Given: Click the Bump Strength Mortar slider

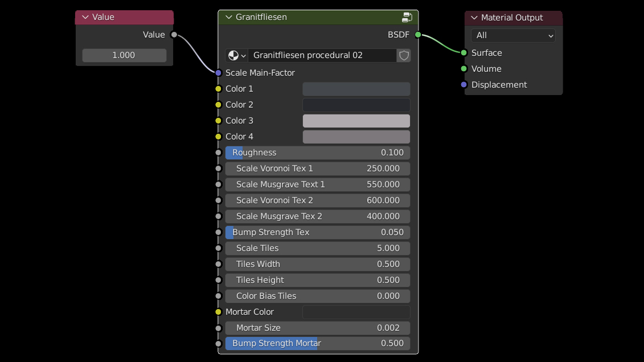Looking at the screenshot, I should point(317,343).
